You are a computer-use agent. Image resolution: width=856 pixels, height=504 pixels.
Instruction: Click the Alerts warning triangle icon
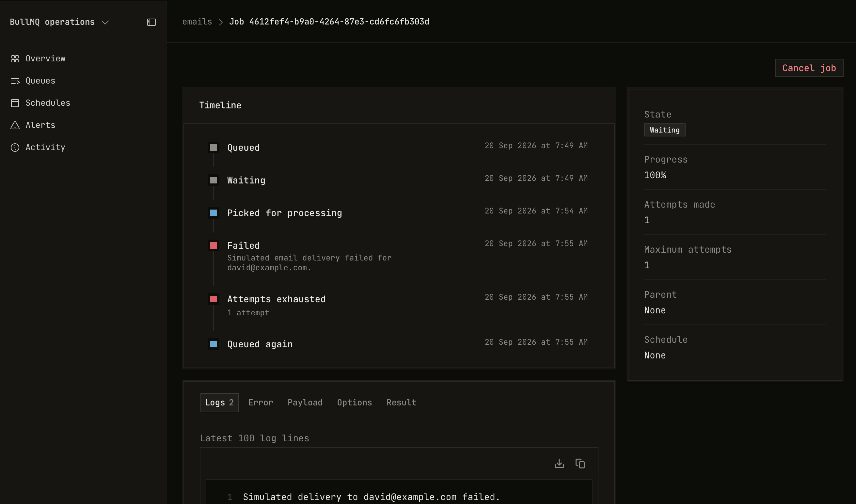click(15, 125)
